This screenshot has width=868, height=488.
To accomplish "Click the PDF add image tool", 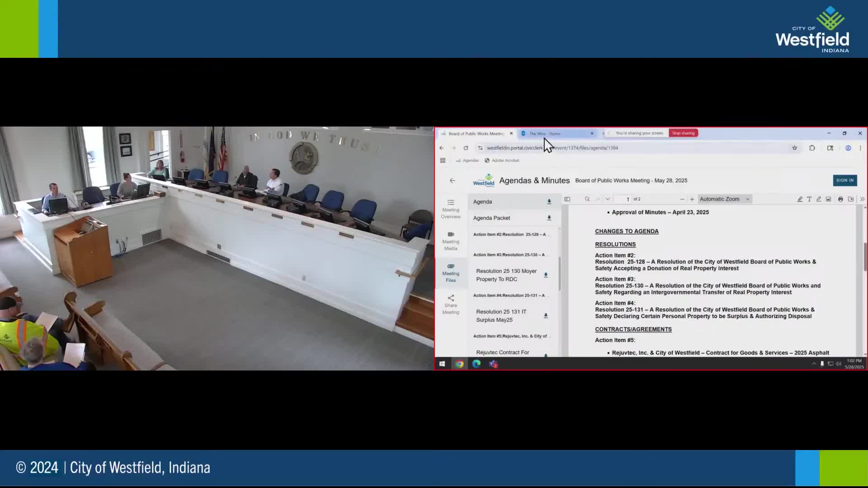I will tap(828, 199).
